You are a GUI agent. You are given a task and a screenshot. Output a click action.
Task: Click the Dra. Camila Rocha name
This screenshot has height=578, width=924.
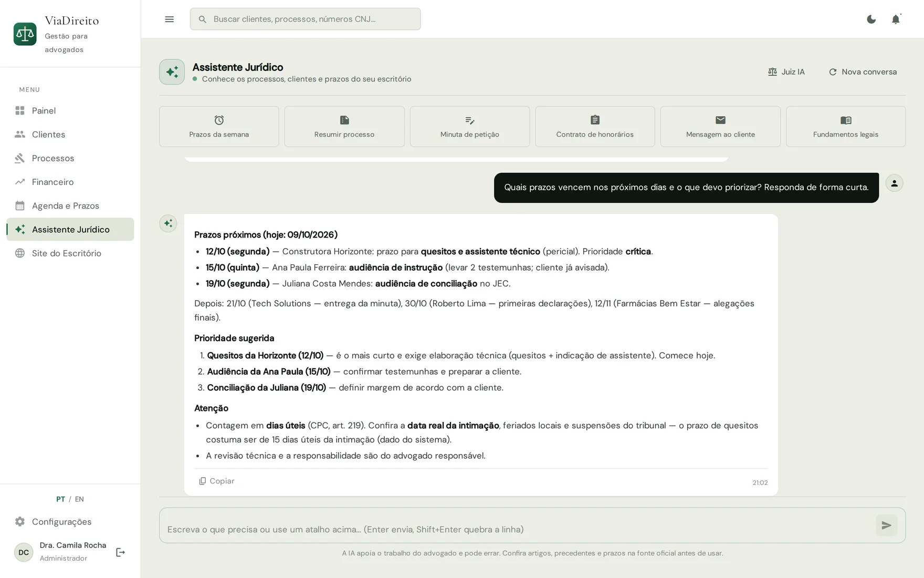[73, 545]
